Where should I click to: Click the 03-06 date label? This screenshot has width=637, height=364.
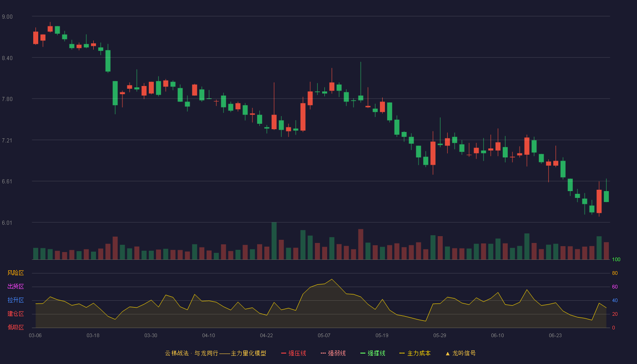click(x=35, y=335)
